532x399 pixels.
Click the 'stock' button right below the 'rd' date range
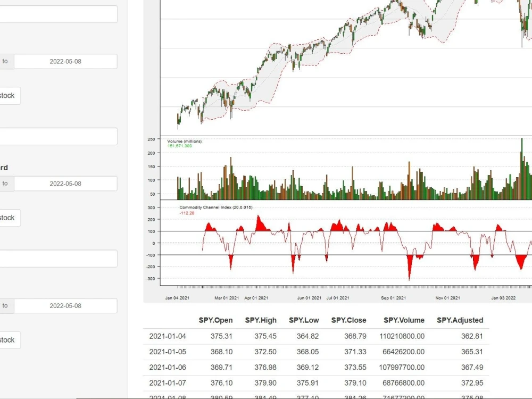coord(10,218)
